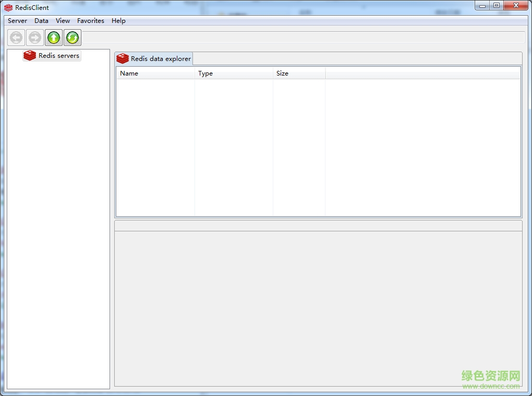Click the grayed-out Forward arrow button
The image size is (532, 396).
pos(35,38)
